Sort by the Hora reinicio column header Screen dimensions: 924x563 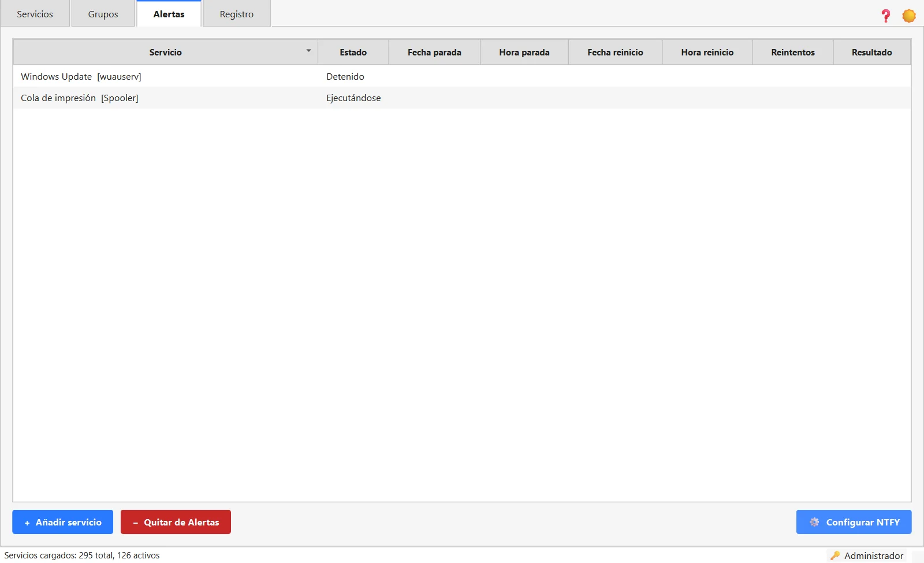[707, 52]
